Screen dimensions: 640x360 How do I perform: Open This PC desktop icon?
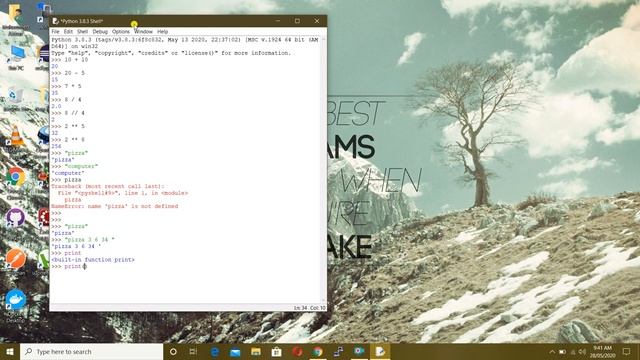16,58
